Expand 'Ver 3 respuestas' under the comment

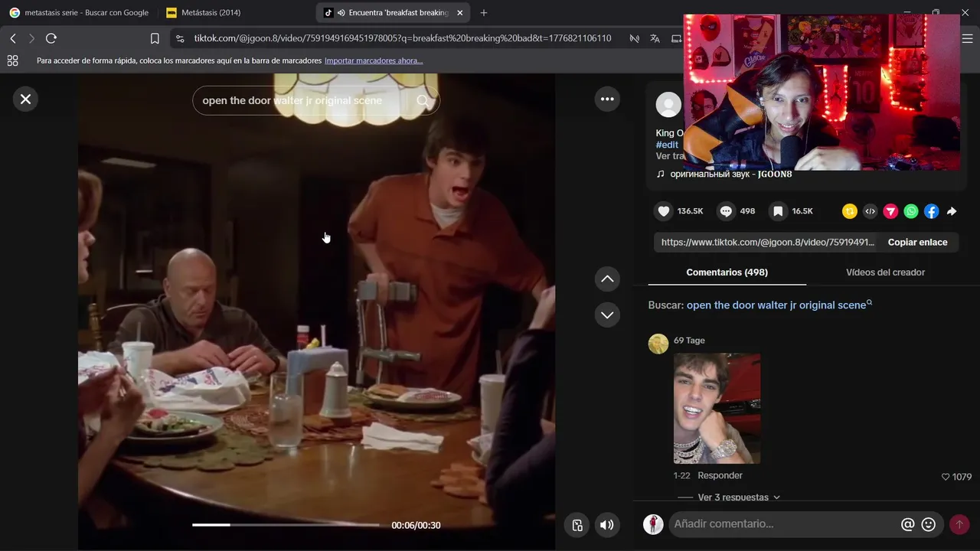(739, 497)
